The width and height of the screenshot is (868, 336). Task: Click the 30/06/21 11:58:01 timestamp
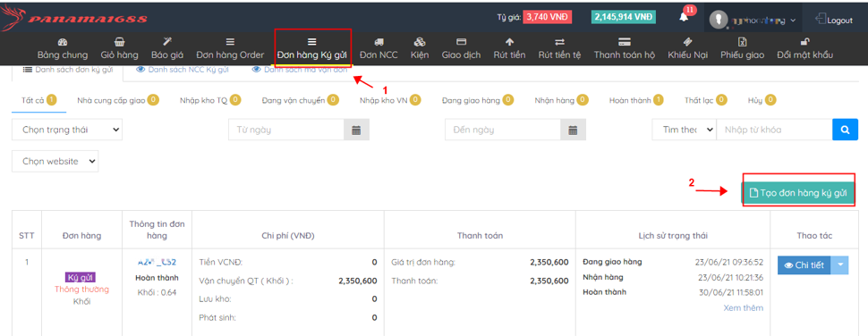(x=730, y=292)
